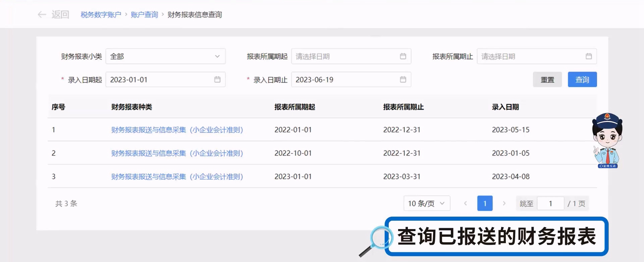Open calendar icon in 报表所属期起 field

pos(403,56)
